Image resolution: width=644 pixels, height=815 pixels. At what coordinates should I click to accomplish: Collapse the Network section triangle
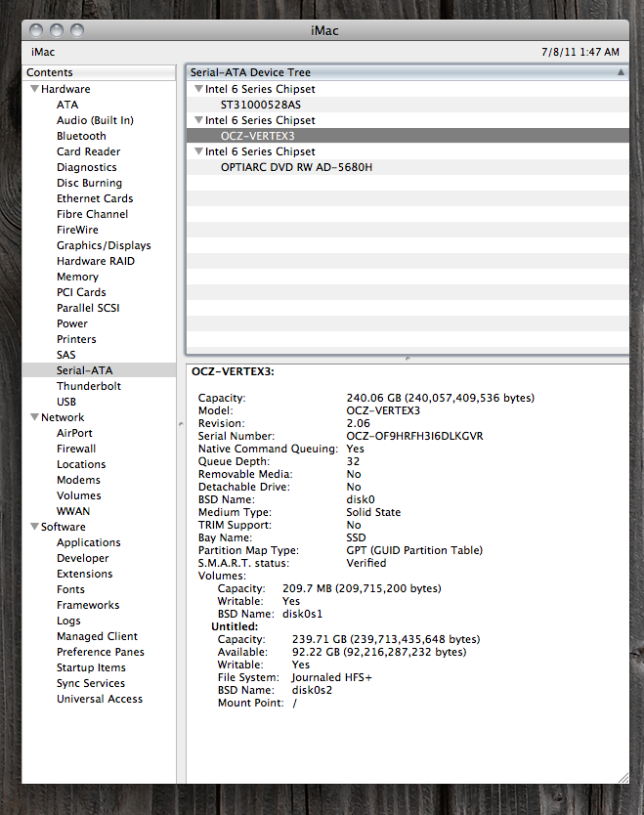[x=35, y=417]
